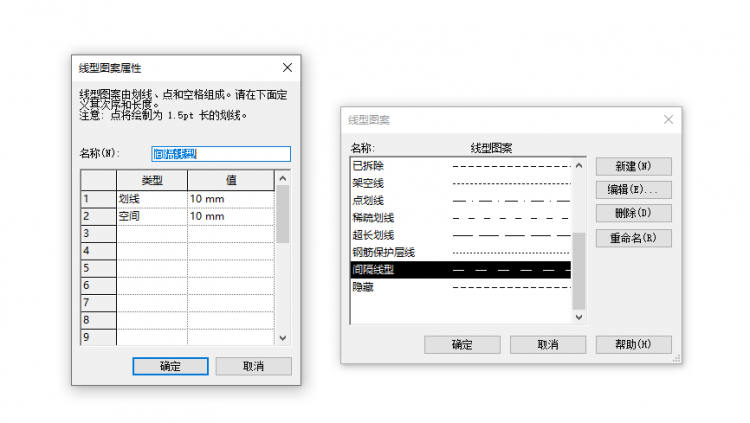The height and width of the screenshot is (423, 750).
Task: Click the 10 mm value in row 1
Action: point(229,199)
